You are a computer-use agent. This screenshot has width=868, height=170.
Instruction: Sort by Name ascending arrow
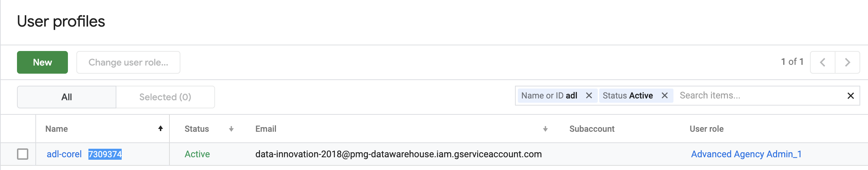click(161, 129)
